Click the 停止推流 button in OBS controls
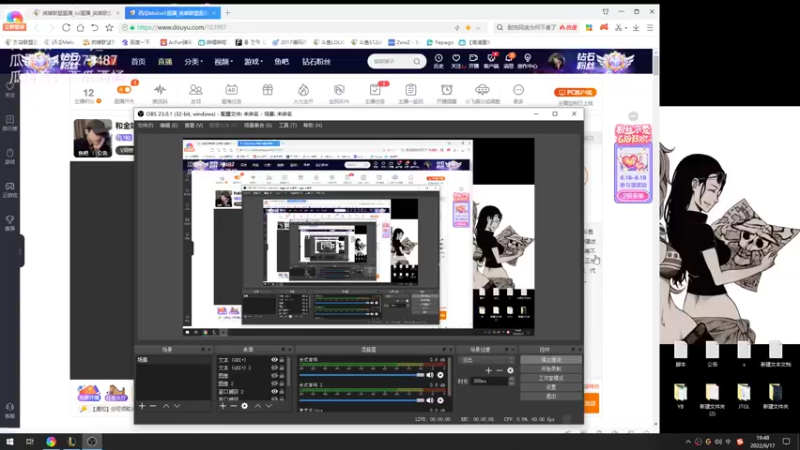800x450 pixels. pos(551,360)
